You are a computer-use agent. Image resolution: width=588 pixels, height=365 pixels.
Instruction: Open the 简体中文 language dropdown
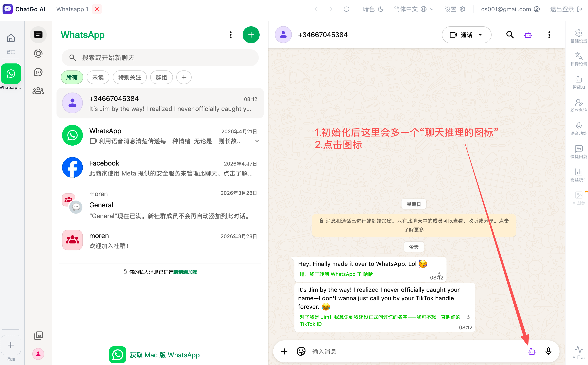(x=414, y=9)
